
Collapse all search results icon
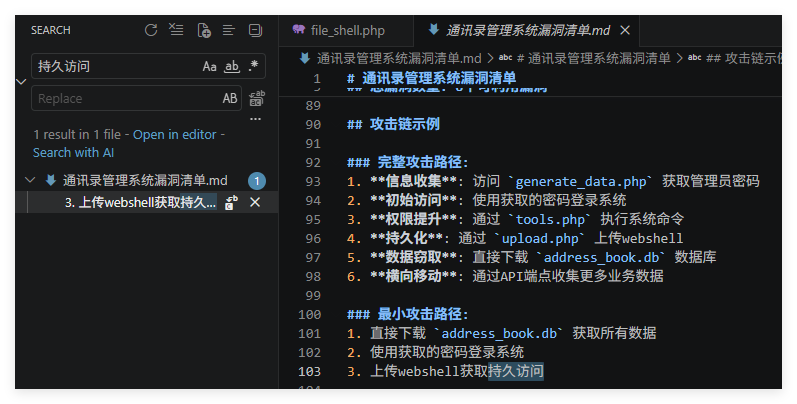tap(255, 30)
